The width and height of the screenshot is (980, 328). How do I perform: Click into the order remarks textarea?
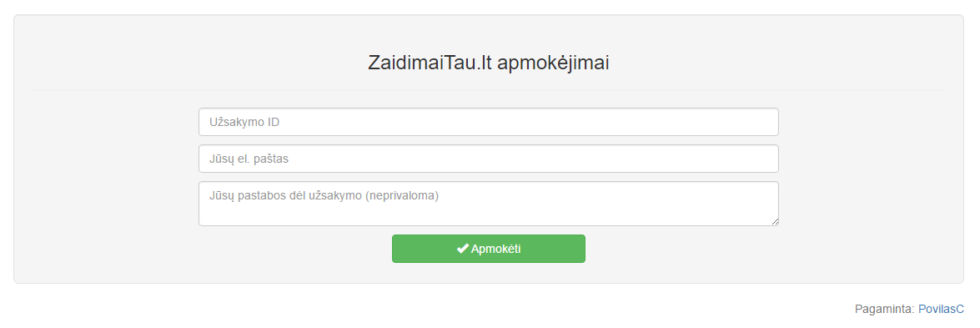coord(488,204)
